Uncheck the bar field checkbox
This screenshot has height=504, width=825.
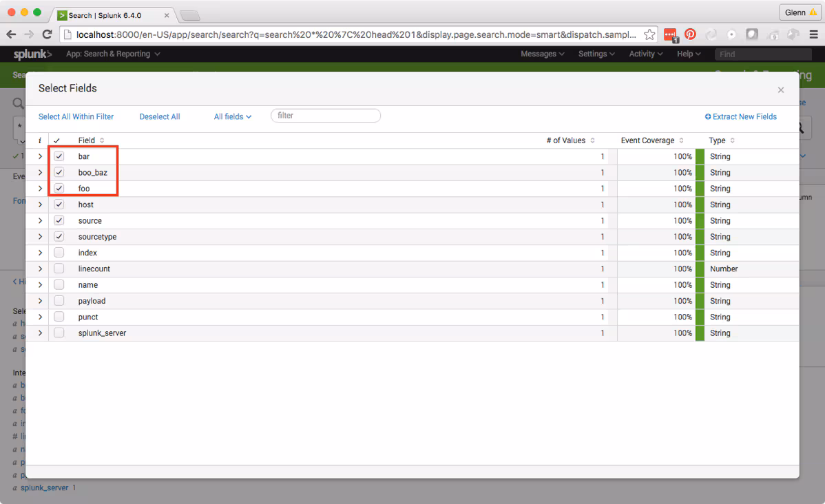(x=59, y=156)
